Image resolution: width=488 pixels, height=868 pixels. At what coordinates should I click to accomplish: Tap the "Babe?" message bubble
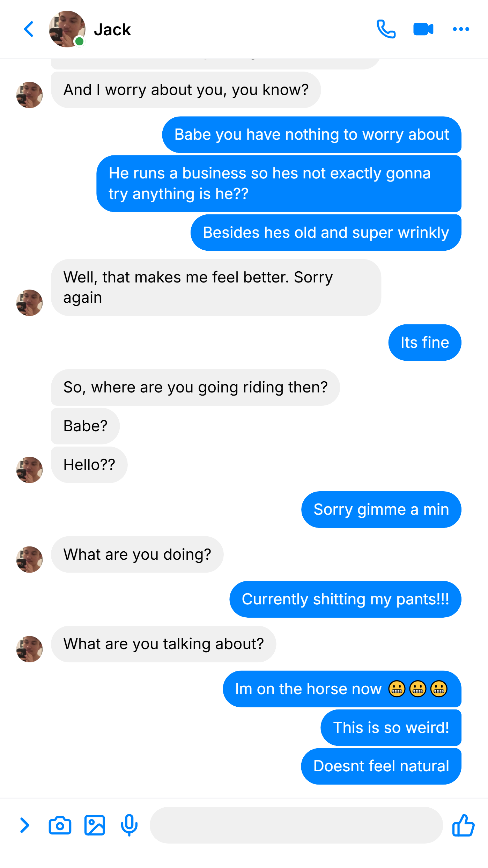(x=85, y=426)
